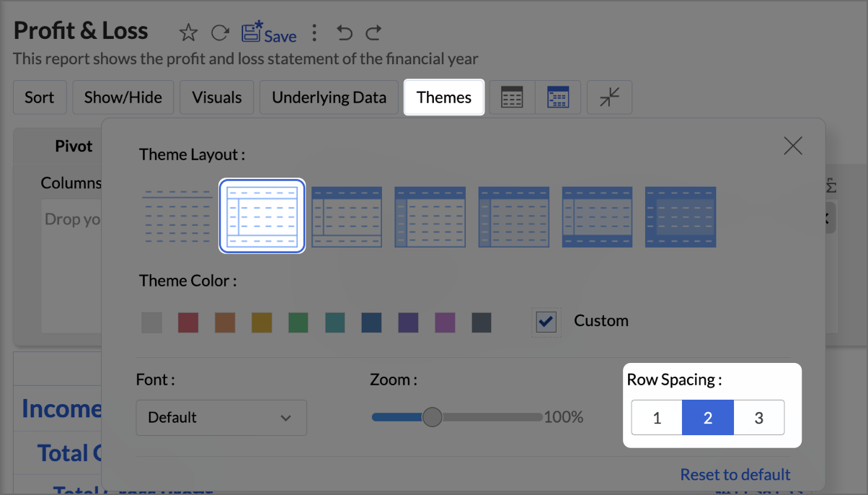Pick the green theme color swatch
Image resolution: width=868 pixels, height=495 pixels.
pos(298,323)
